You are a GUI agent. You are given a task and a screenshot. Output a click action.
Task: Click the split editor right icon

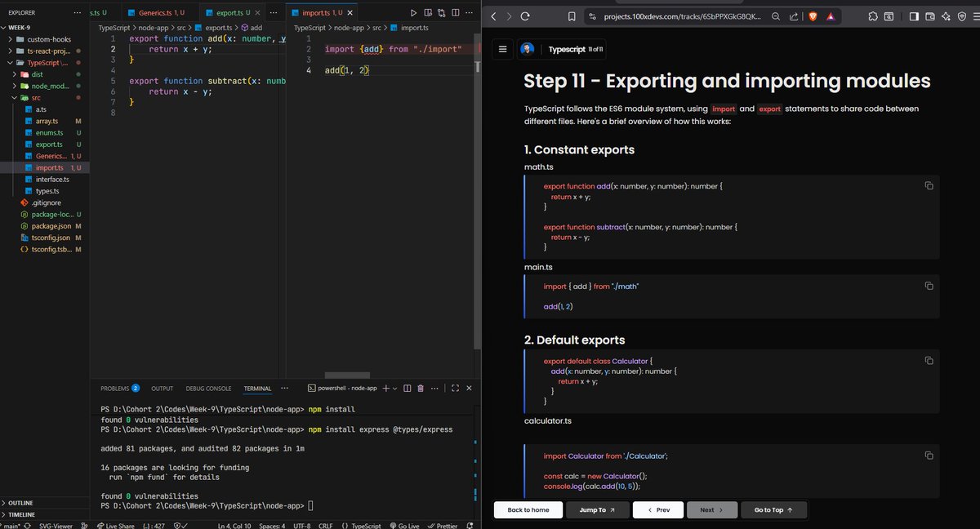click(x=456, y=13)
